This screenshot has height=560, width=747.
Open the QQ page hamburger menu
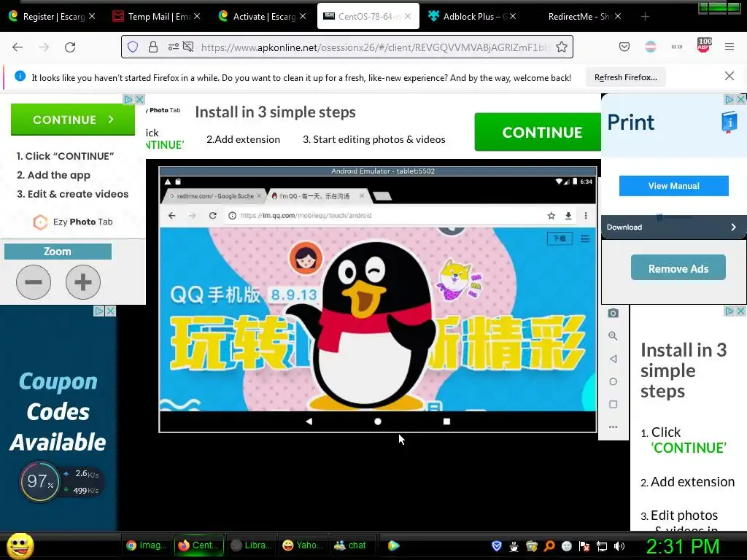585,238
